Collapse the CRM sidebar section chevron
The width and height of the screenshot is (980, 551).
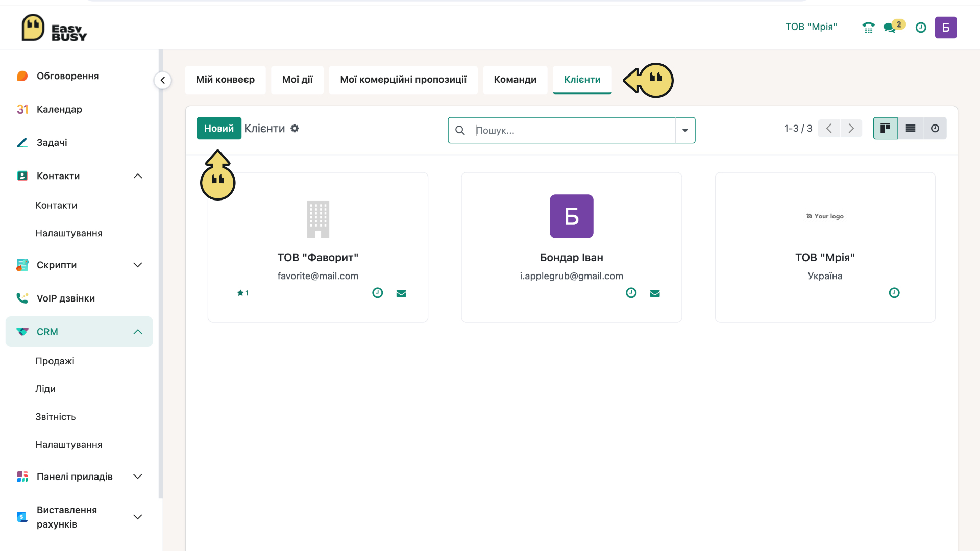(x=138, y=332)
